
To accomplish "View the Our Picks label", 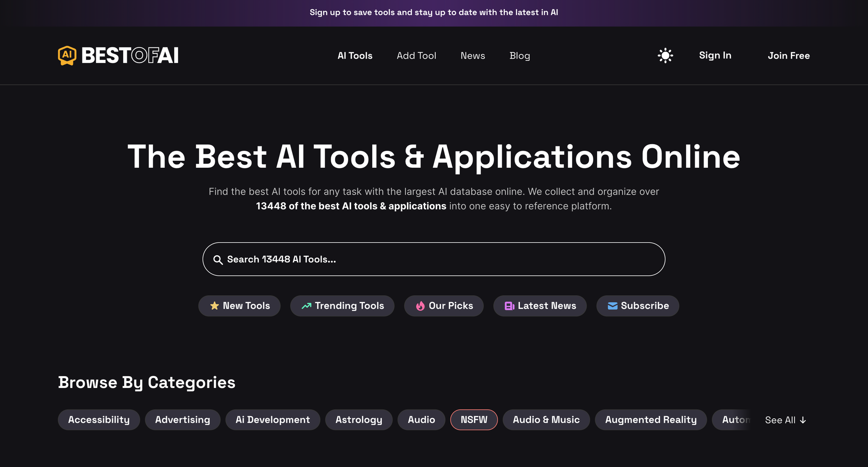I will pyautogui.click(x=451, y=306).
